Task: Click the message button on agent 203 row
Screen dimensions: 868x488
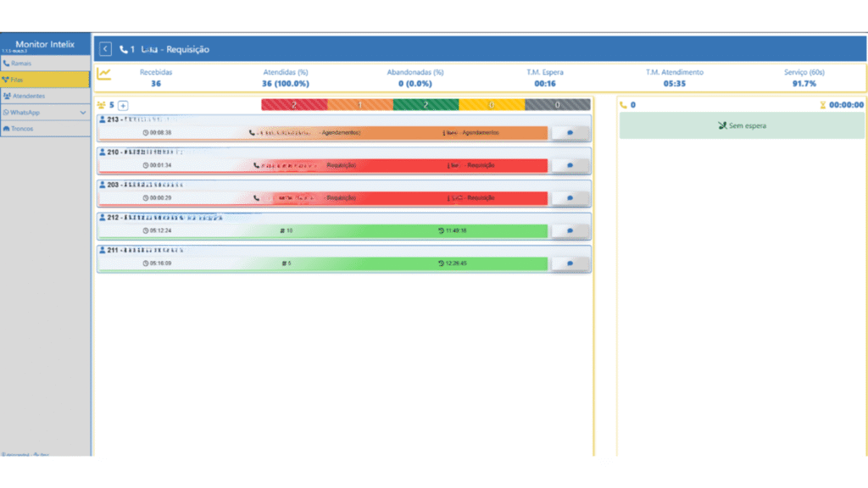Action: 570,198
